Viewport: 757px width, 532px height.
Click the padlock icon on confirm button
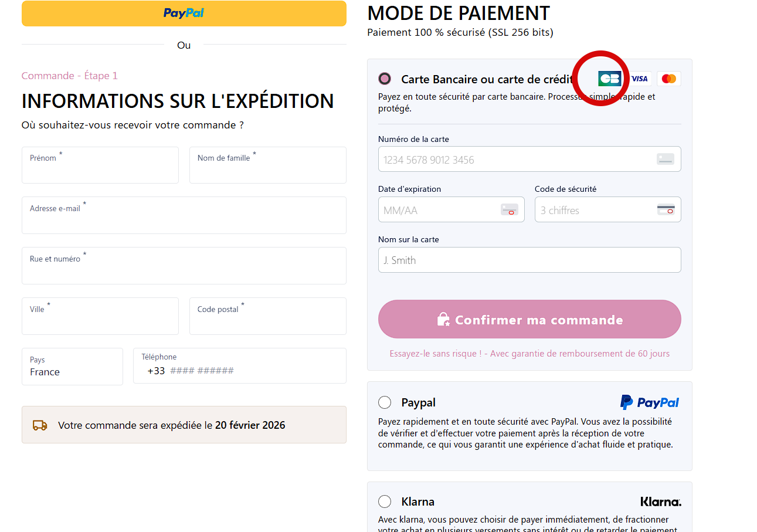(444, 319)
